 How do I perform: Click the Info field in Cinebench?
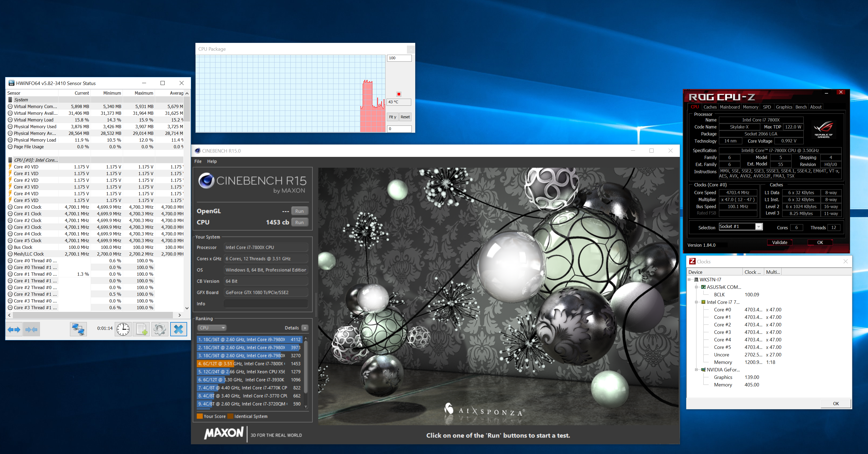coord(266,304)
